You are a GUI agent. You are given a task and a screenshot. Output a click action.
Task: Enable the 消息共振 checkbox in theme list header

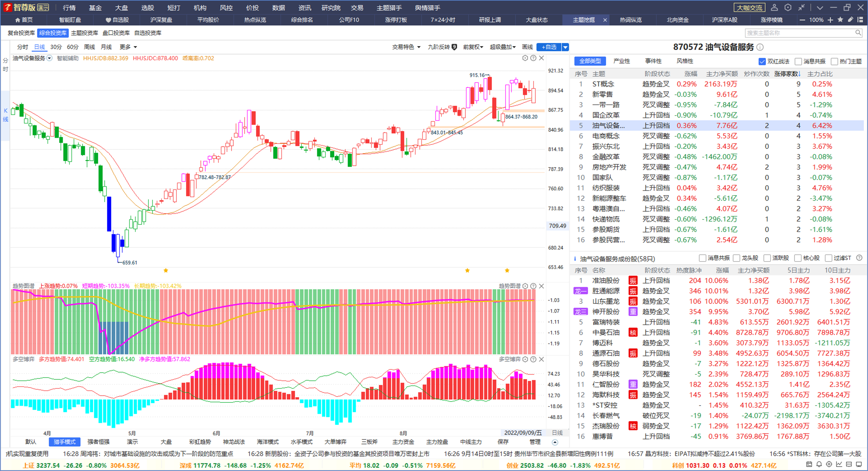798,61
